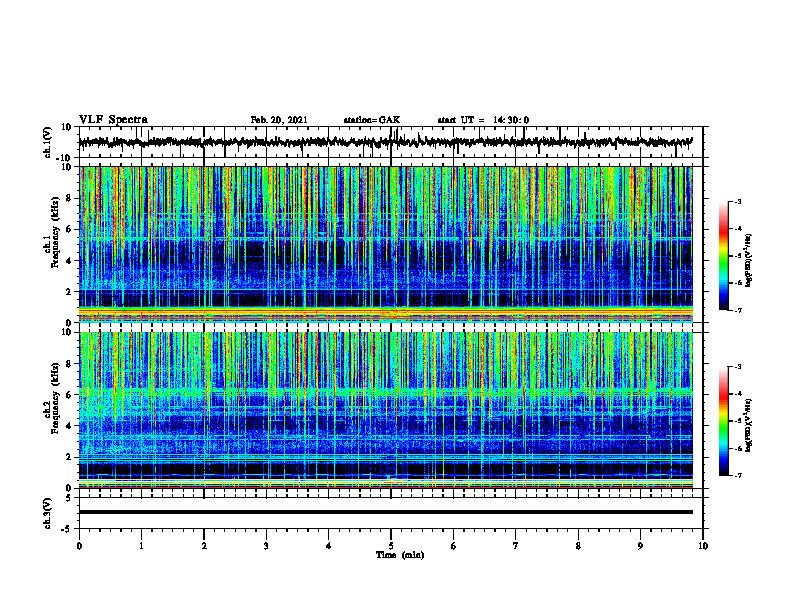The height and width of the screenshot is (612, 792).
Task: Click time axis tick label "6"
Action: pos(454,546)
